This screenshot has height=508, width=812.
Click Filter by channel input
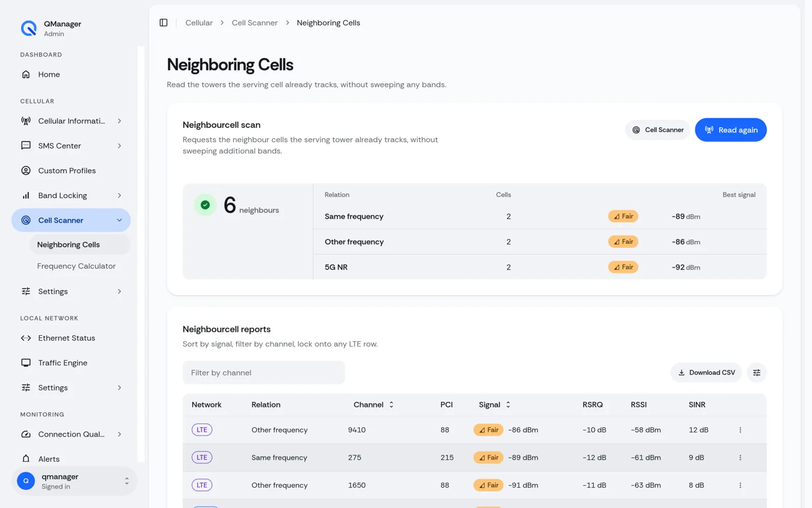263,373
